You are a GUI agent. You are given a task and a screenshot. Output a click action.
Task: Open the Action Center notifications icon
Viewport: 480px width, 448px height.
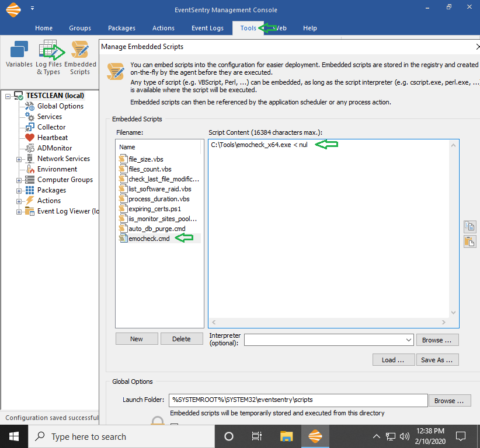[x=461, y=436]
